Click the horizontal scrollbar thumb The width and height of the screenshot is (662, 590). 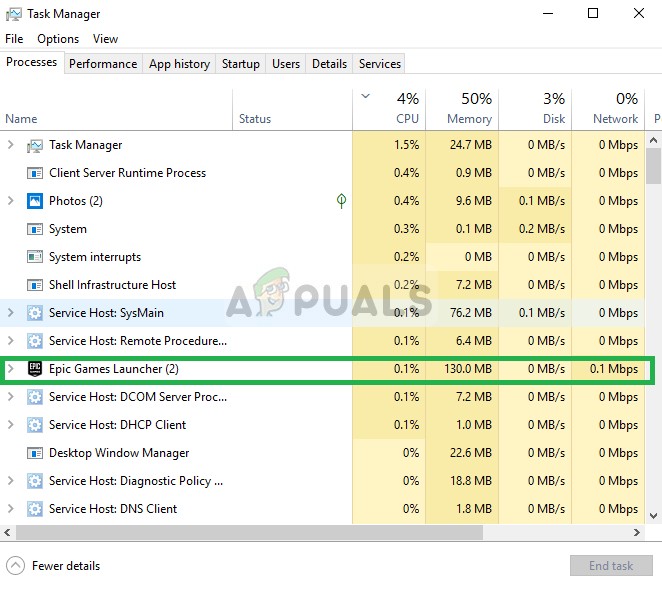pos(249,533)
